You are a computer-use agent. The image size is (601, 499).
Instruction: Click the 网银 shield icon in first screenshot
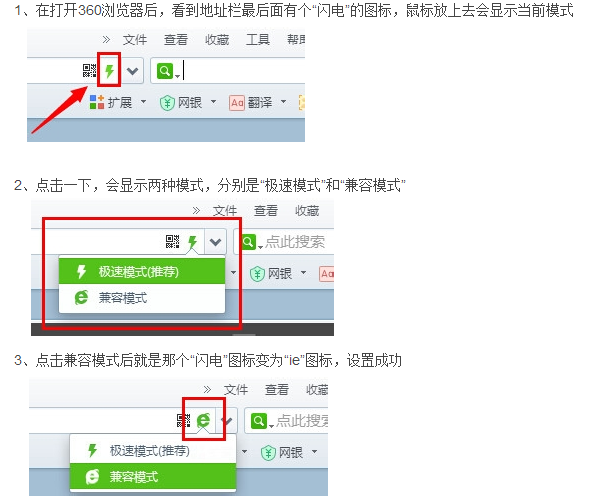[x=167, y=103]
